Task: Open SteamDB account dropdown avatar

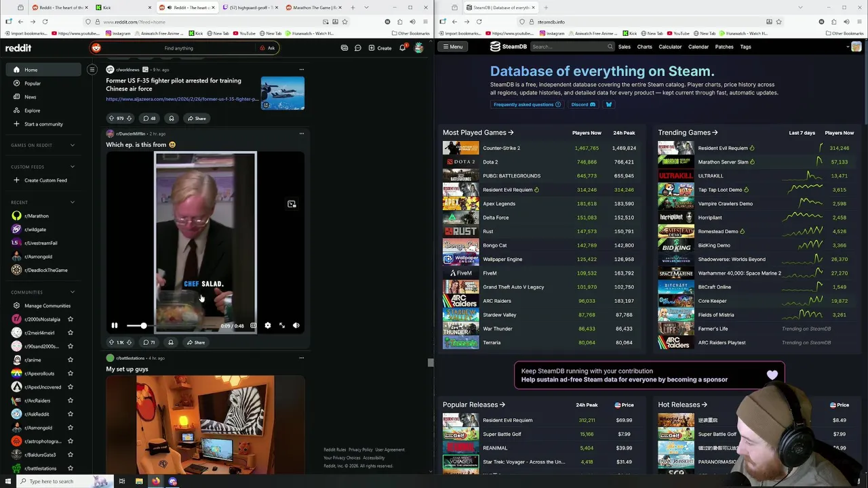Action: [x=856, y=47]
